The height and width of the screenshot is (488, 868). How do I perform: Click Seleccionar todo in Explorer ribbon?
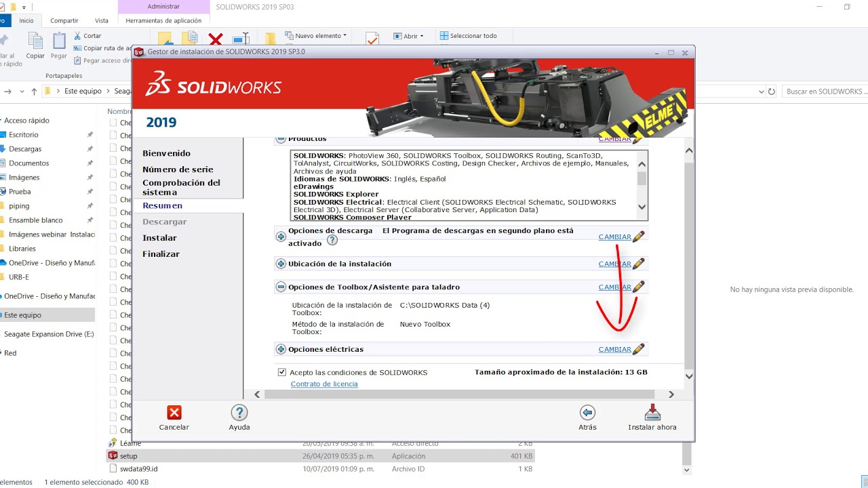[469, 36]
